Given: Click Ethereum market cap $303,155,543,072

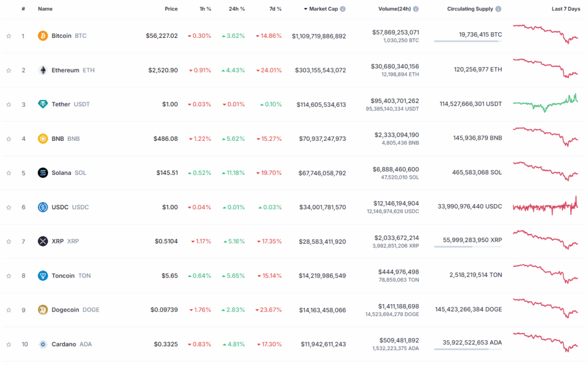Looking at the screenshot, I should pyautogui.click(x=320, y=70).
